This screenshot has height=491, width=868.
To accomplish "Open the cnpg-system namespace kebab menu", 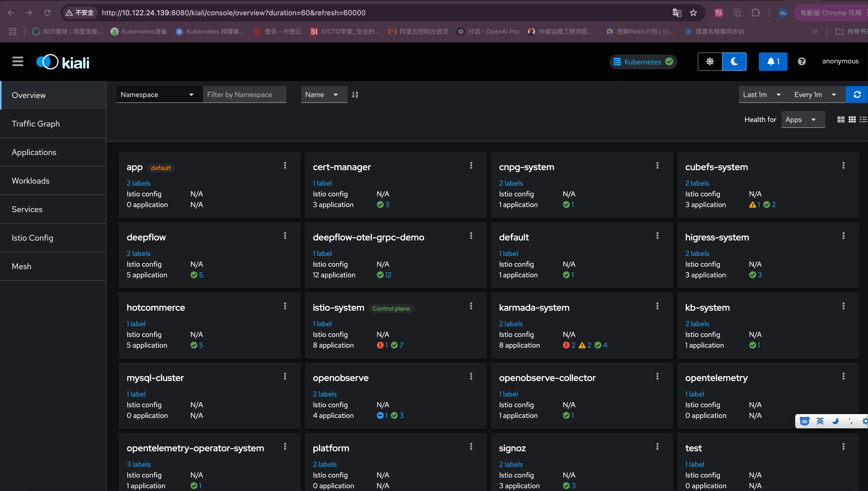I will (657, 165).
